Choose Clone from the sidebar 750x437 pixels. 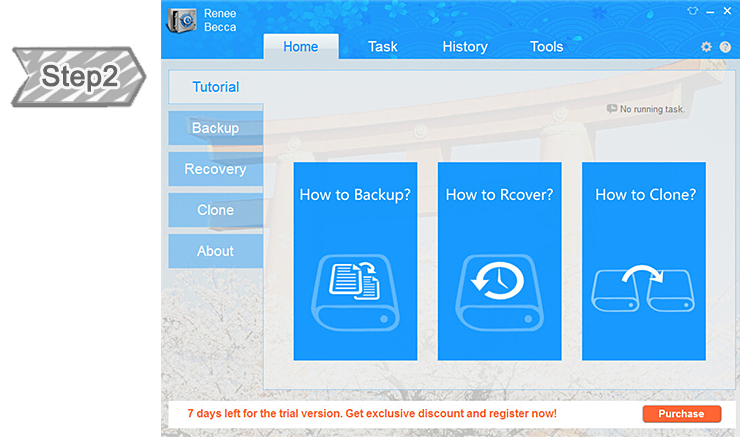[x=215, y=210]
